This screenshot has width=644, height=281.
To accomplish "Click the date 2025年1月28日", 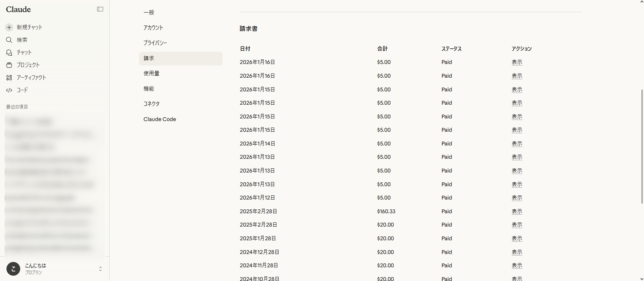I will [258, 238].
